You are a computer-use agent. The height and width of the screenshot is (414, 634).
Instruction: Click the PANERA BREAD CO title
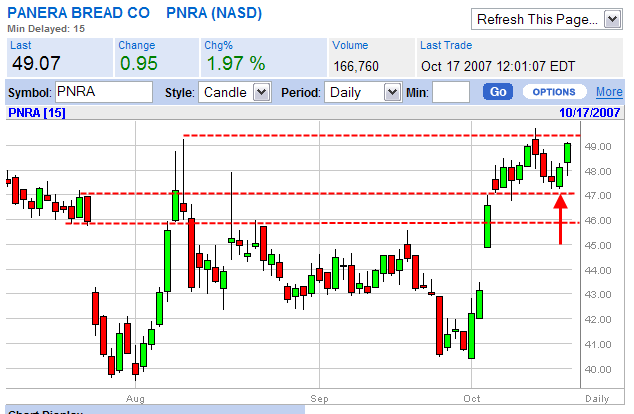[78, 13]
